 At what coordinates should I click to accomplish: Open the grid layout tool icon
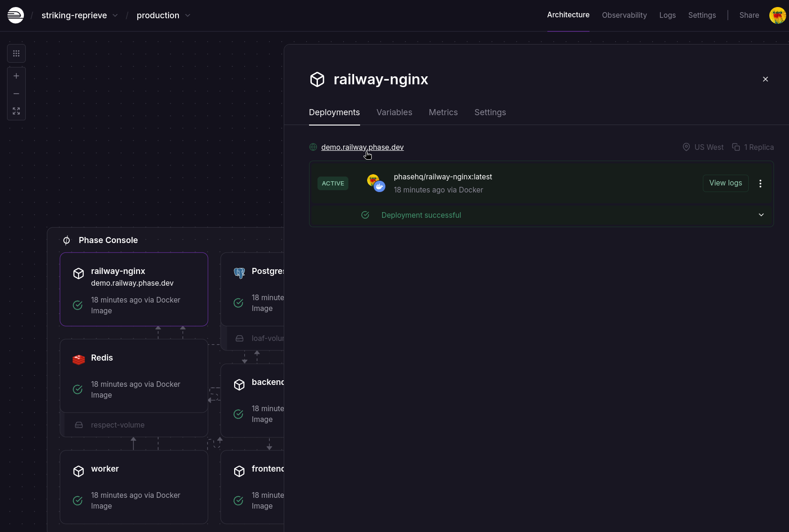(16, 53)
